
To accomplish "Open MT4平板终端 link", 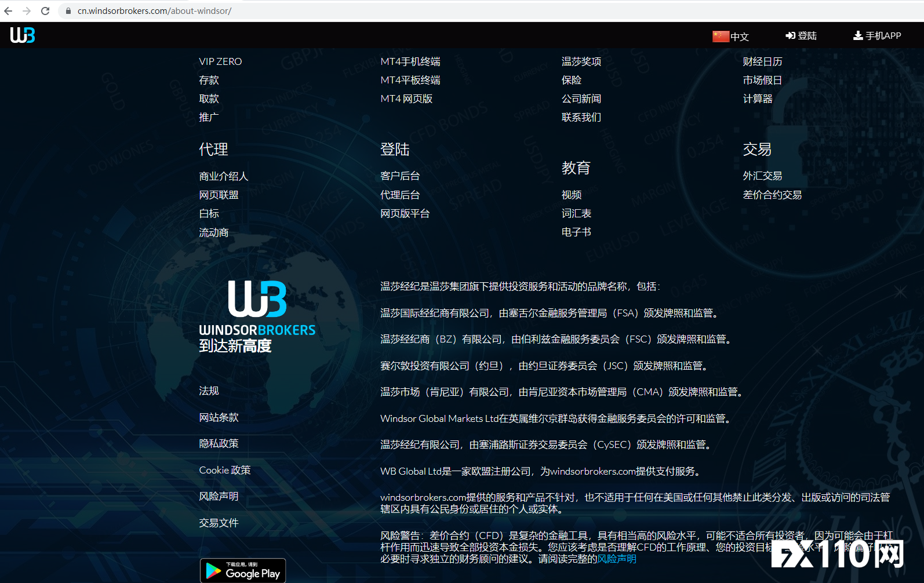I will [x=410, y=80].
